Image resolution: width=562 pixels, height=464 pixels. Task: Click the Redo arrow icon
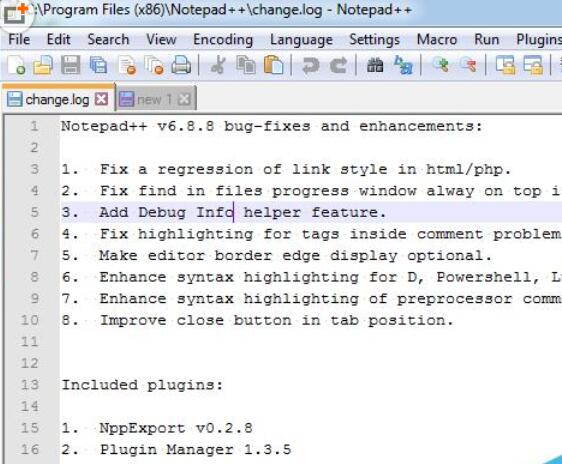(x=338, y=65)
